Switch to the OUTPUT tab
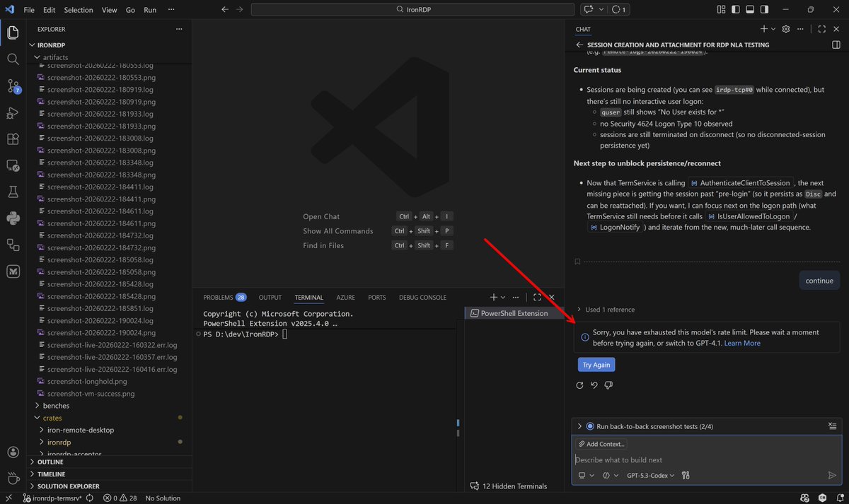This screenshot has height=504, width=849. (270, 298)
